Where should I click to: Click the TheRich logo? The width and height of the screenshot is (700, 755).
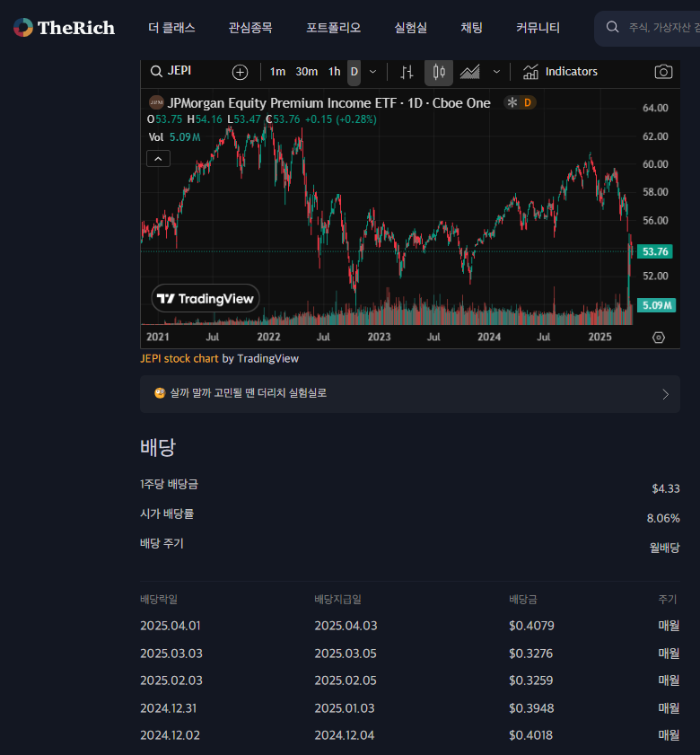click(64, 28)
